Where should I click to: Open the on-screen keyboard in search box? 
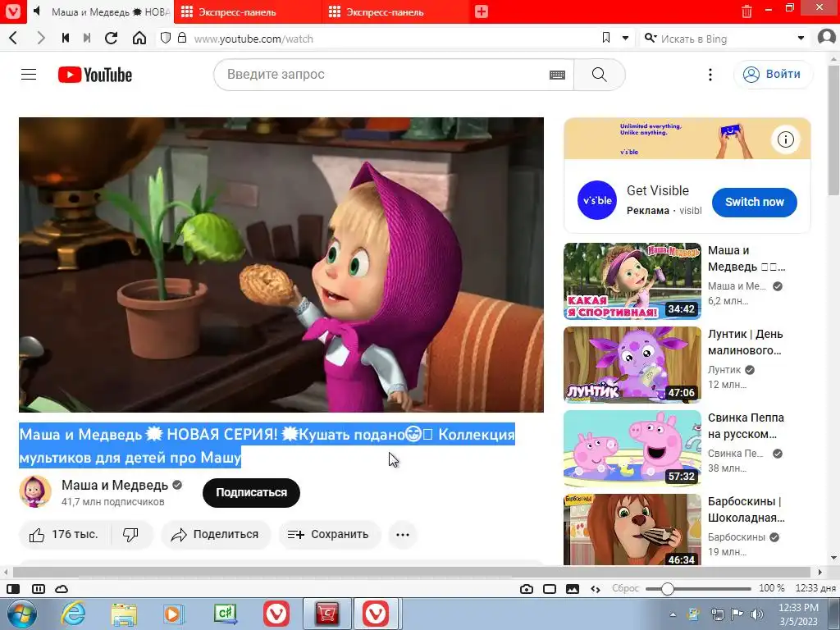pyautogui.click(x=557, y=75)
